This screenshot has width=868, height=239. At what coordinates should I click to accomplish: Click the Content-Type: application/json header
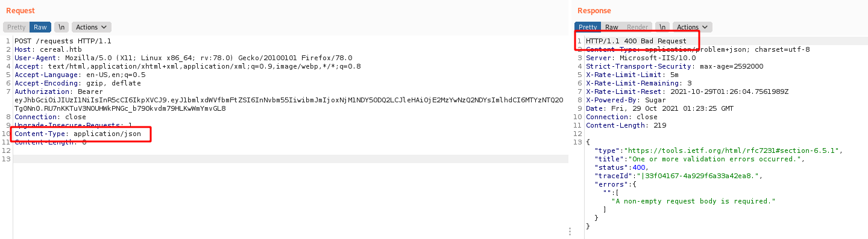point(78,134)
